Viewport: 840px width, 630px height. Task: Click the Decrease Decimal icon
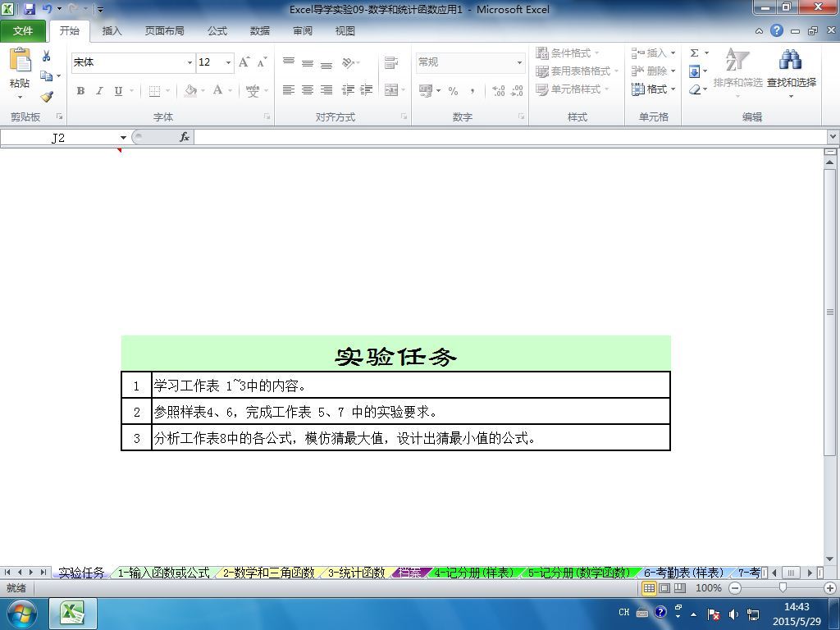coord(517,90)
